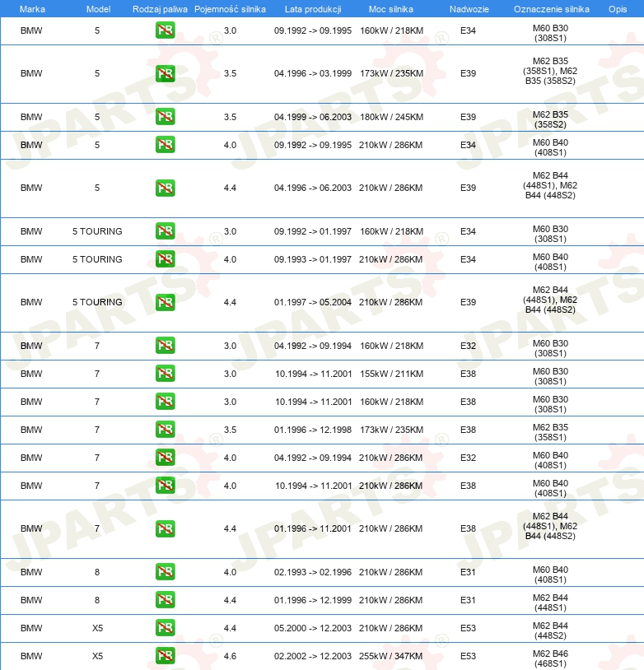644x670 pixels.
Task: Select BMW brand in X5 4.6 row
Action: [x=31, y=656]
